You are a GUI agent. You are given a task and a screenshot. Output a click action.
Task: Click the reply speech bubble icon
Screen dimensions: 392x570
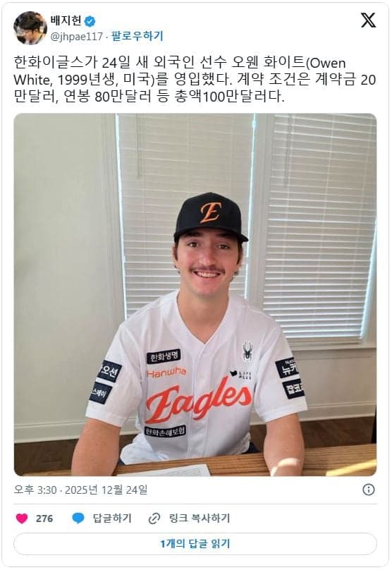[78, 518]
